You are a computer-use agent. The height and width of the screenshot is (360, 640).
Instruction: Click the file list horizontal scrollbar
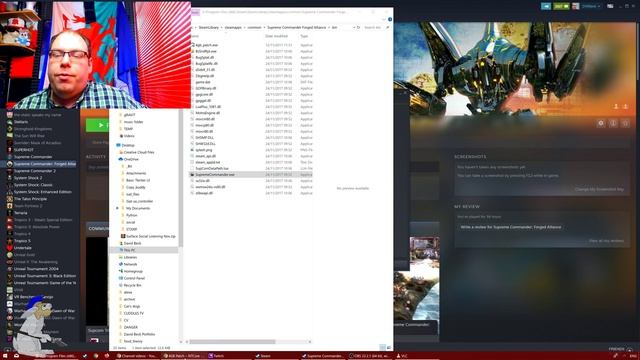tap(233, 342)
